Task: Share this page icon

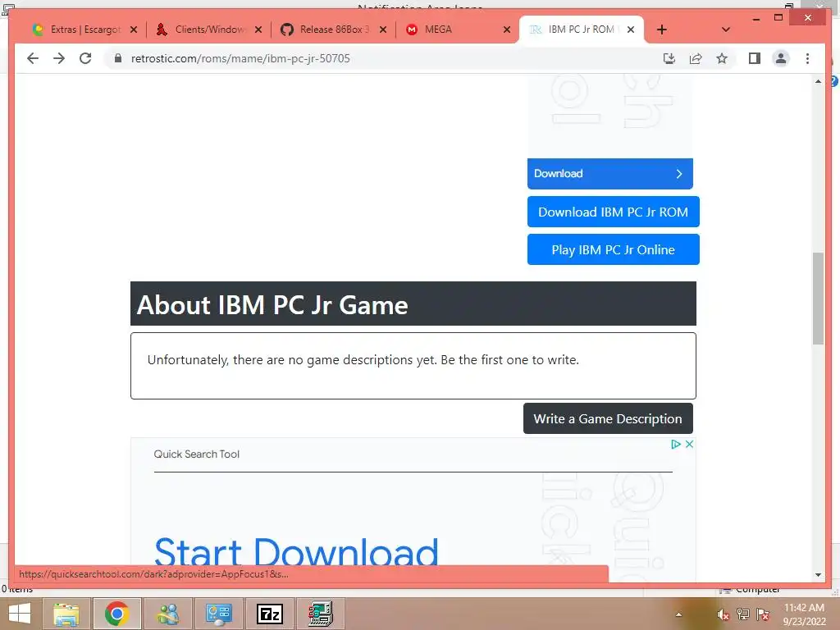Action: (696, 58)
